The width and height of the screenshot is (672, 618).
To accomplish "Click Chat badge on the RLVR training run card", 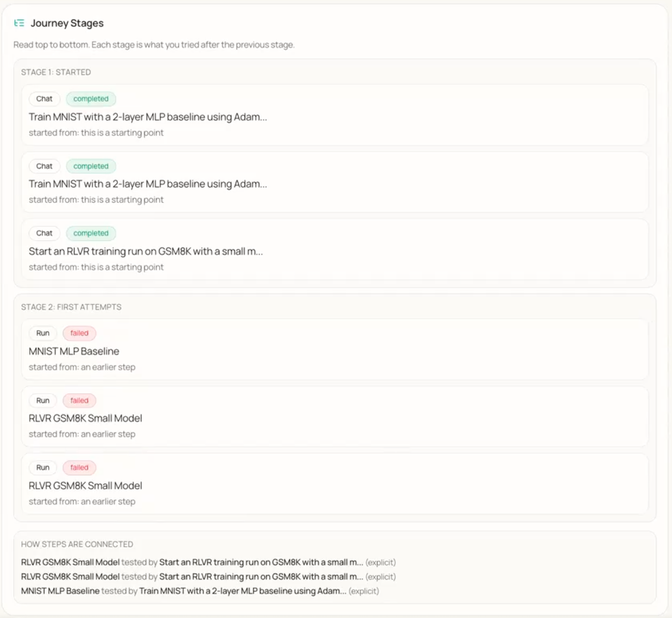I will (x=44, y=233).
